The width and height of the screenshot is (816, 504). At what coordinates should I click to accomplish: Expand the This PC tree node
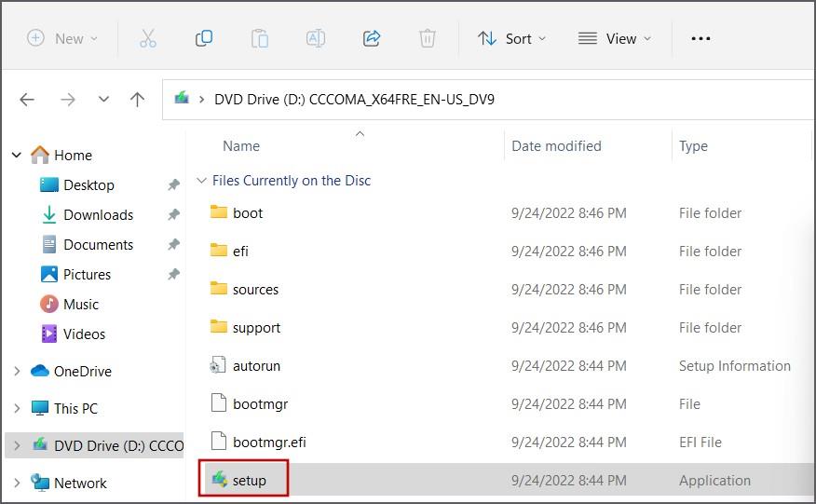click(x=17, y=408)
